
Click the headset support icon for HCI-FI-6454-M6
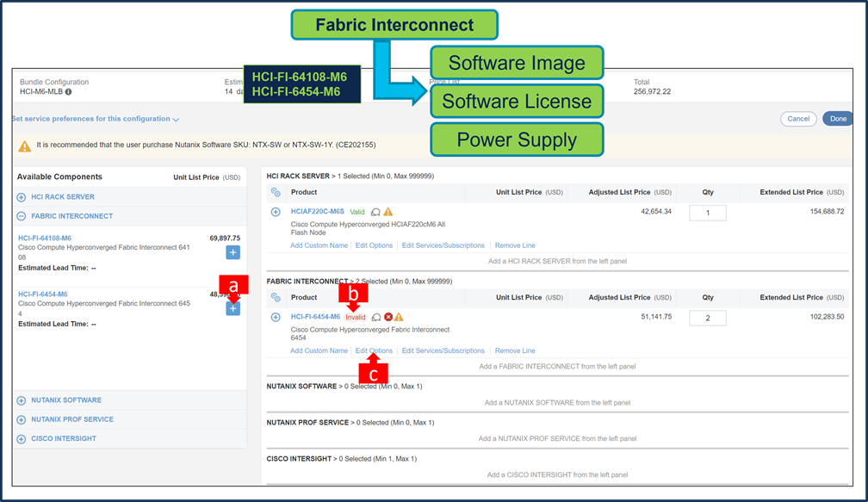click(x=376, y=317)
